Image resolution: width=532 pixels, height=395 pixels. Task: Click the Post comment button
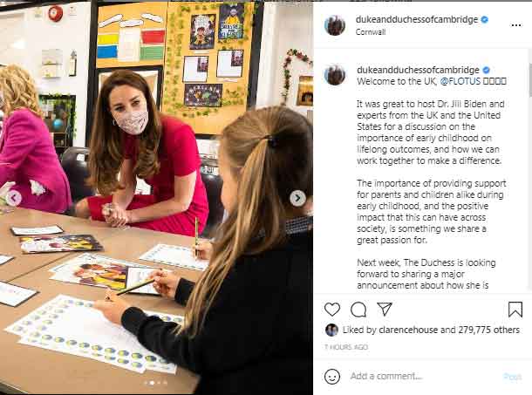tap(512, 377)
